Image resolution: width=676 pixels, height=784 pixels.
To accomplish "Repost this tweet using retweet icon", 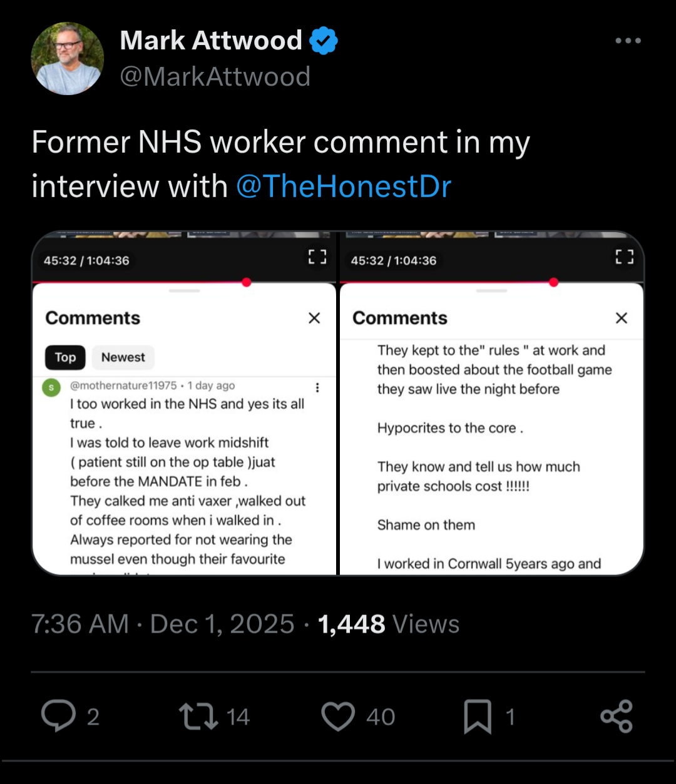I will [x=198, y=716].
